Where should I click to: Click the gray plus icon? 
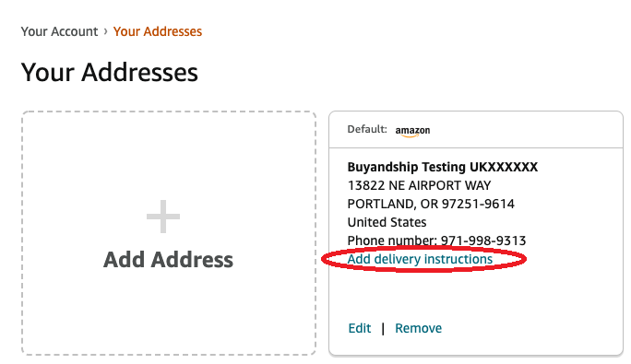point(163,217)
